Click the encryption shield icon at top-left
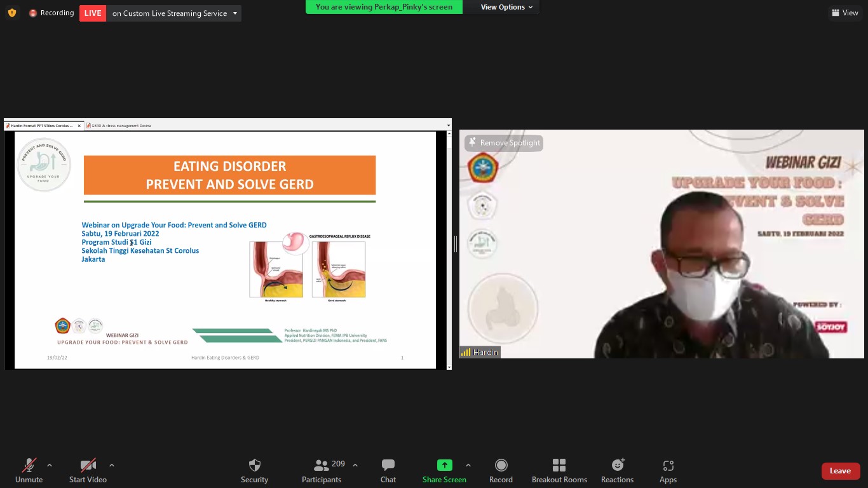Screen dimensions: 868x488 11,13
